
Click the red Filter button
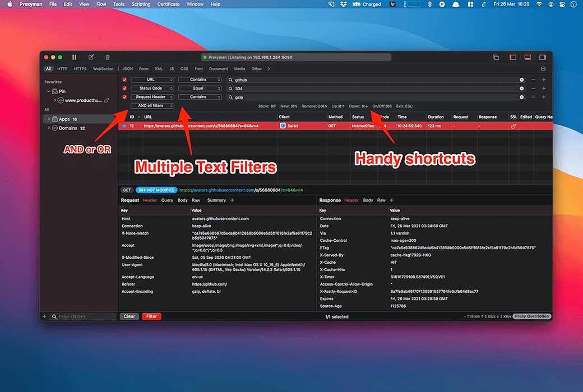pyautogui.click(x=151, y=316)
